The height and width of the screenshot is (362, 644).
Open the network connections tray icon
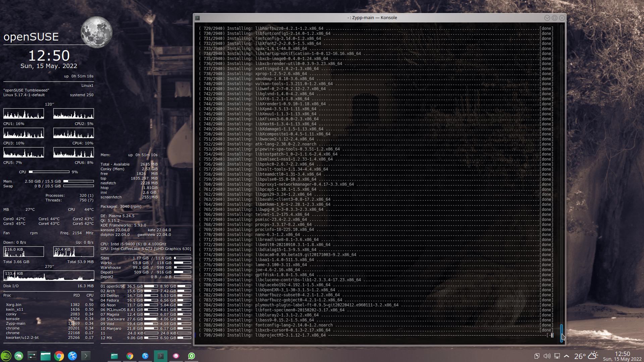557,356
